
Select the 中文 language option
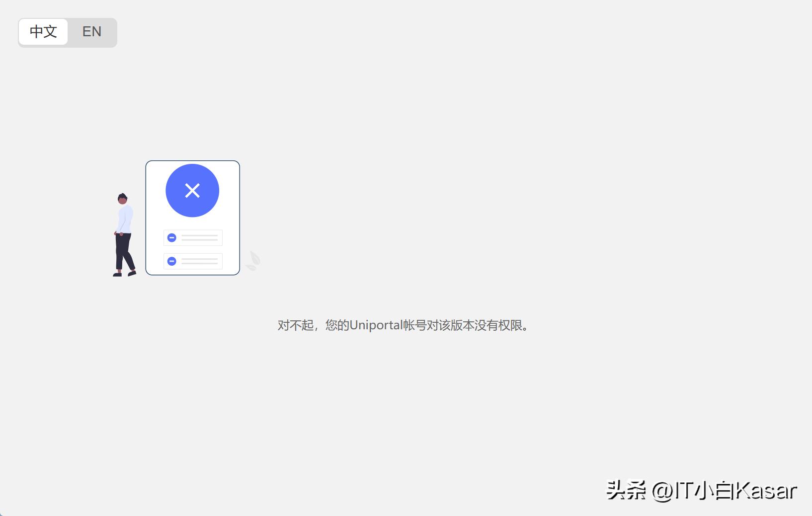click(x=43, y=32)
